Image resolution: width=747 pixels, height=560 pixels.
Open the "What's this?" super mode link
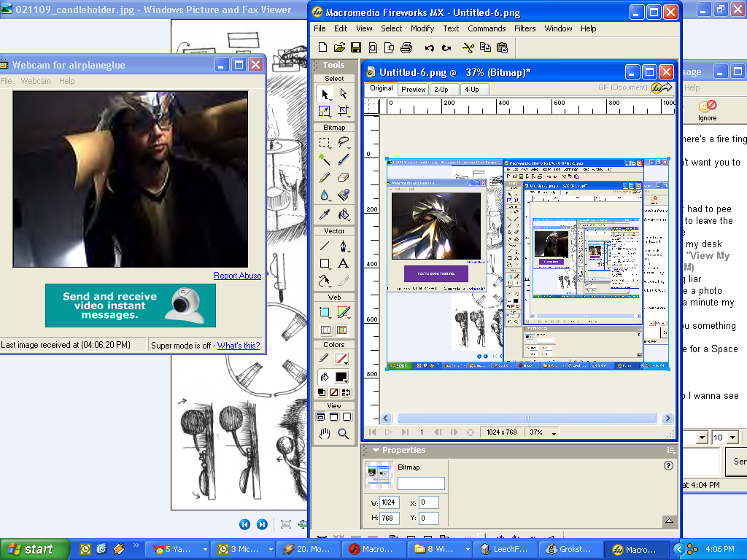[239, 346]
